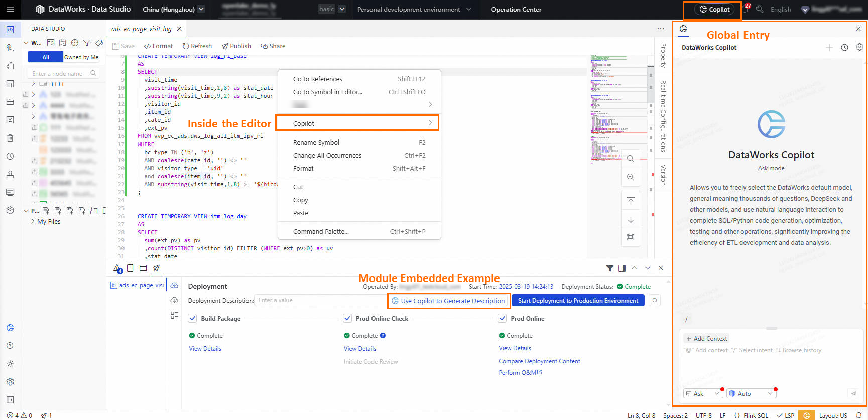
Task: Click Start Deployment to Production Environment
Action: [x=578, y=301]
